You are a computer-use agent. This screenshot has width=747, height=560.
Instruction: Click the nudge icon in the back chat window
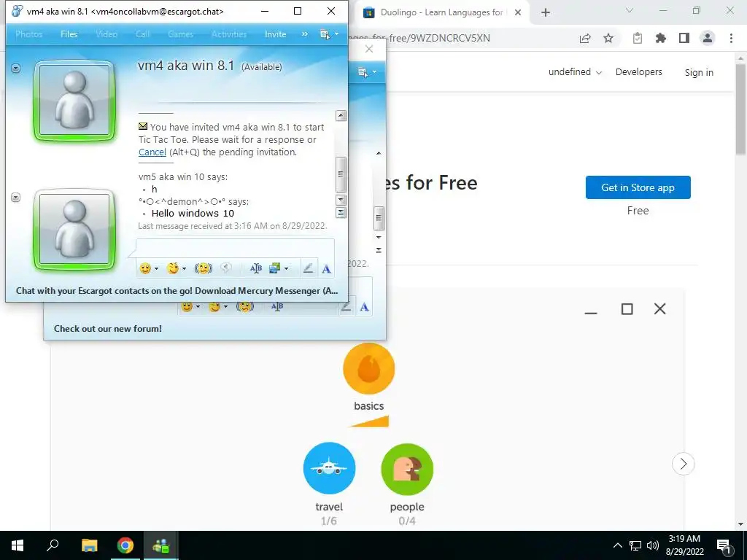click(245, 307)
